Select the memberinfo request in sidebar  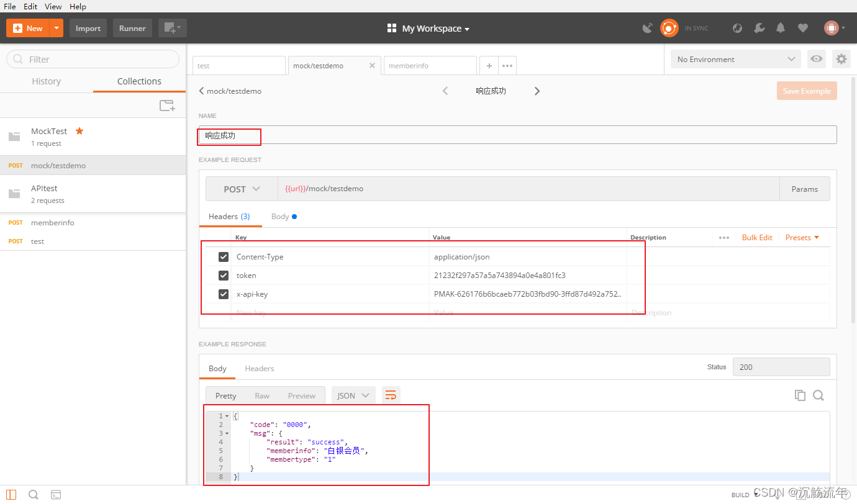93,222
